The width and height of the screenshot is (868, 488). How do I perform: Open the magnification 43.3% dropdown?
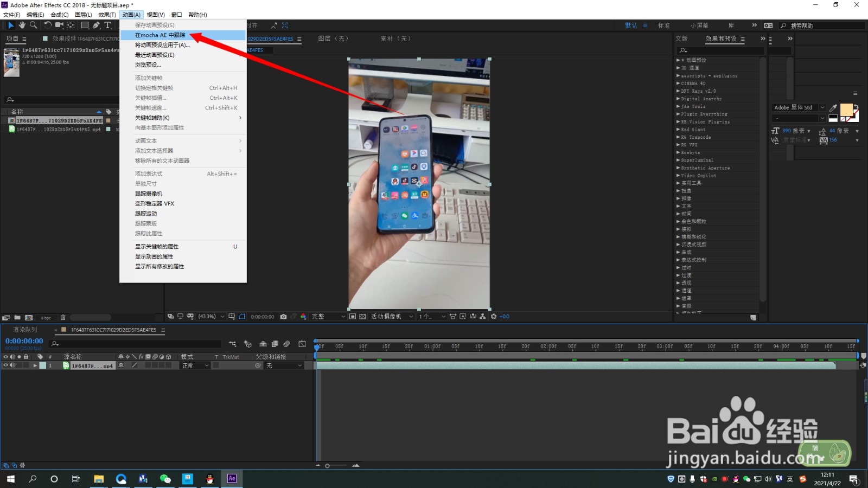212,317
